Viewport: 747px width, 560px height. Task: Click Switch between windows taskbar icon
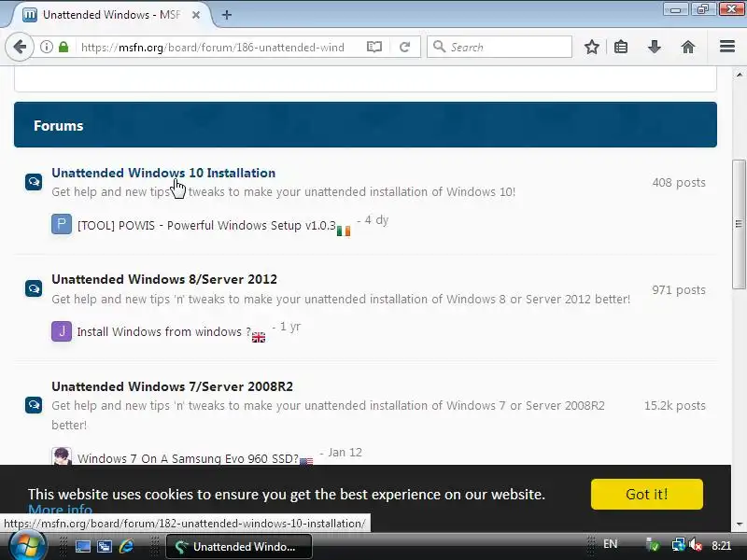pos(105,546)
